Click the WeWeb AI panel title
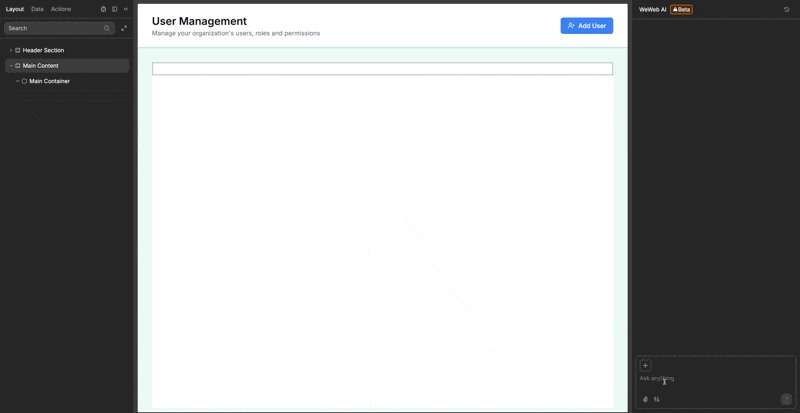 click(653, 10)
